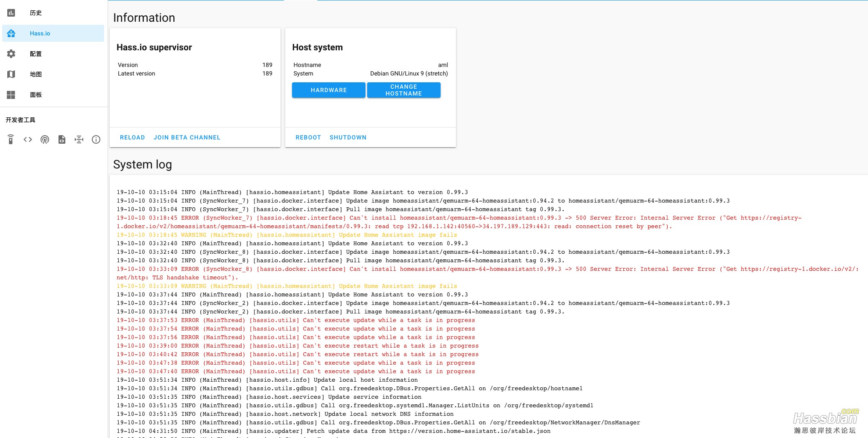
Task: Open developer tools Services remote icon
Action: pos(11,139)
